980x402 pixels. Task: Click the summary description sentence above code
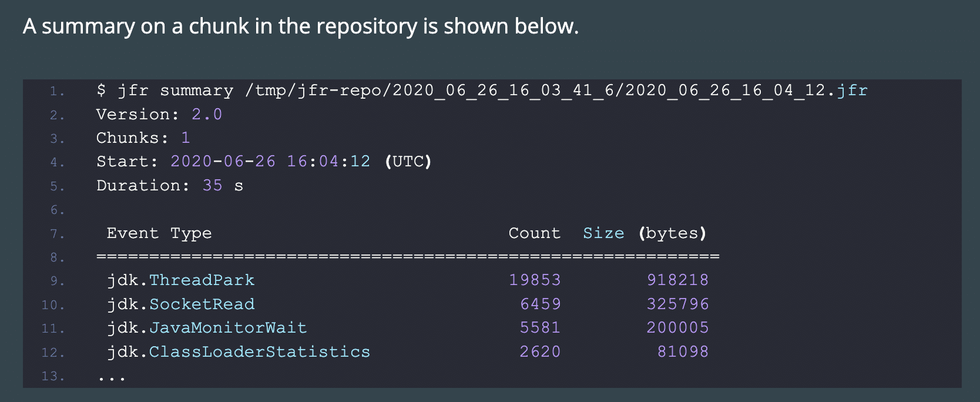301,26
